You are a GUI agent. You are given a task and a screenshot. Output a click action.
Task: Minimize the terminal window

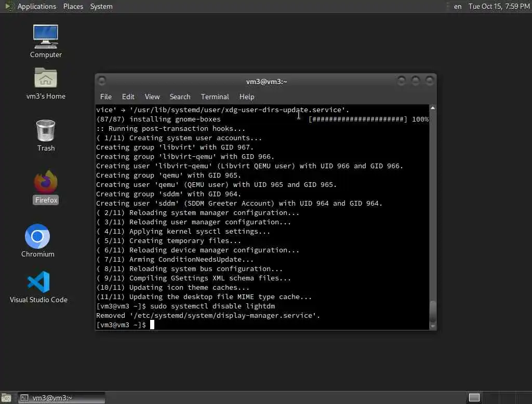(402, 80)
